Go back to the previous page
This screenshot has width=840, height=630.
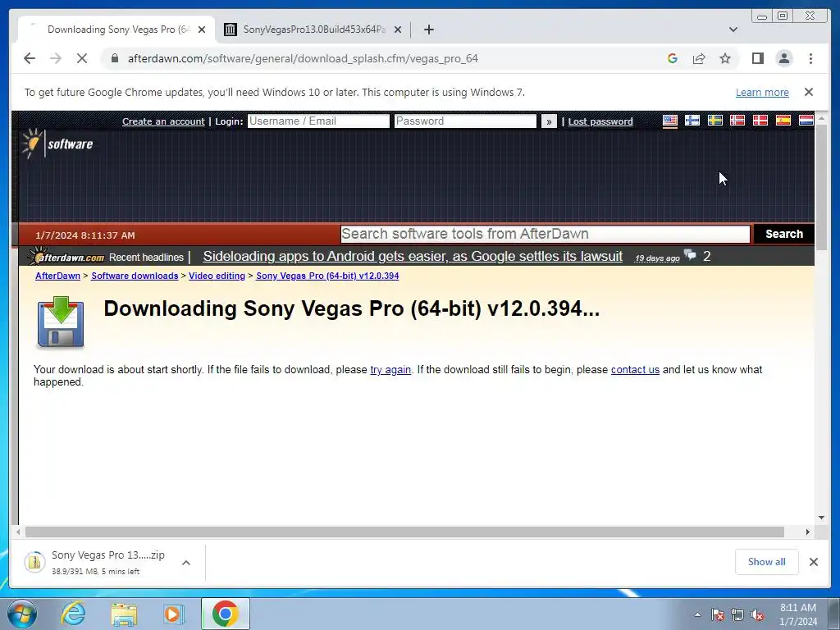tap(30, 58)
